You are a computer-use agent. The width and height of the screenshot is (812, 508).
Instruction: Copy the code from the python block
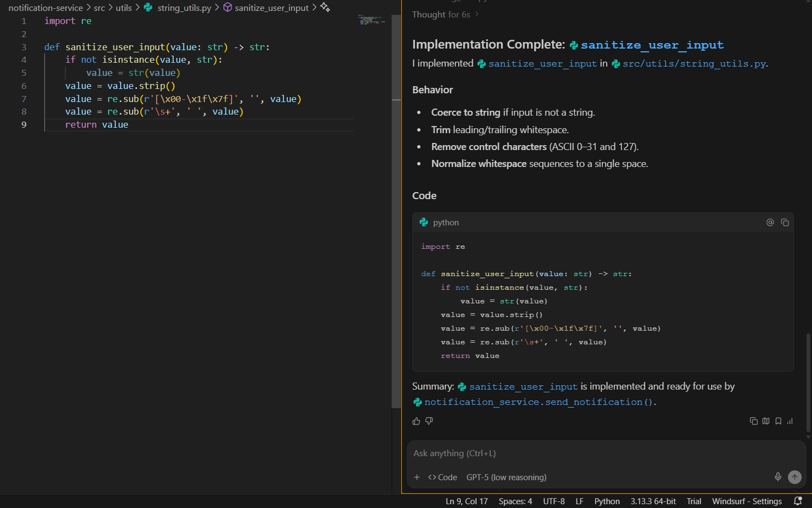tap(785, 222)
